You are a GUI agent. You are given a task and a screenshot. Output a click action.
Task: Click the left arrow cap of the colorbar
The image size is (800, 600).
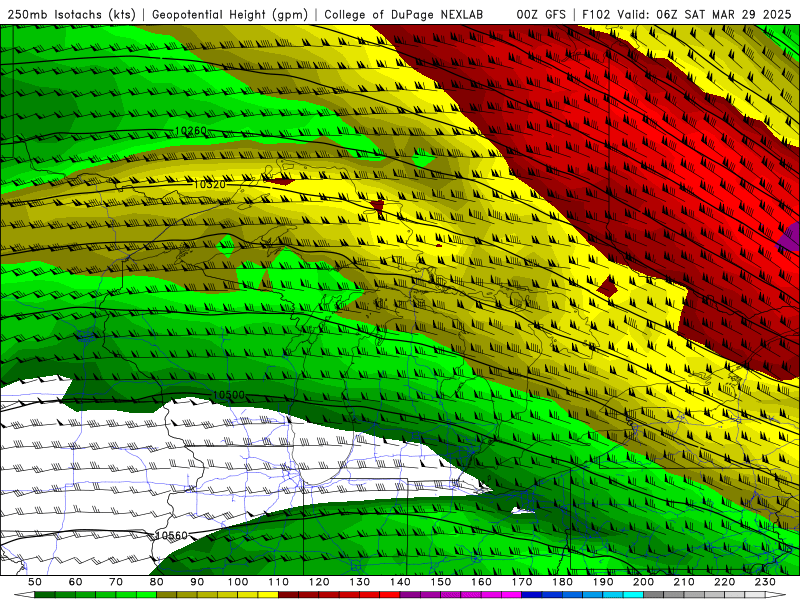[24, 594]
